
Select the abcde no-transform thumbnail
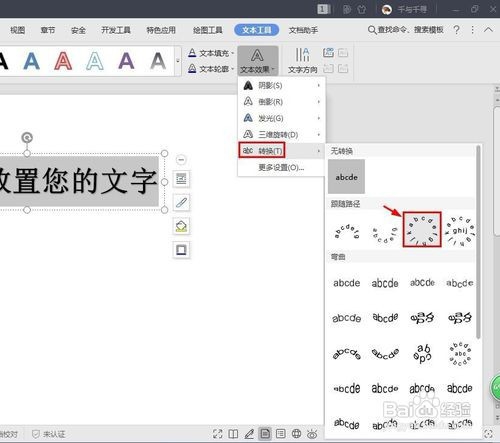pyautogui.click(x=346, y=176)
